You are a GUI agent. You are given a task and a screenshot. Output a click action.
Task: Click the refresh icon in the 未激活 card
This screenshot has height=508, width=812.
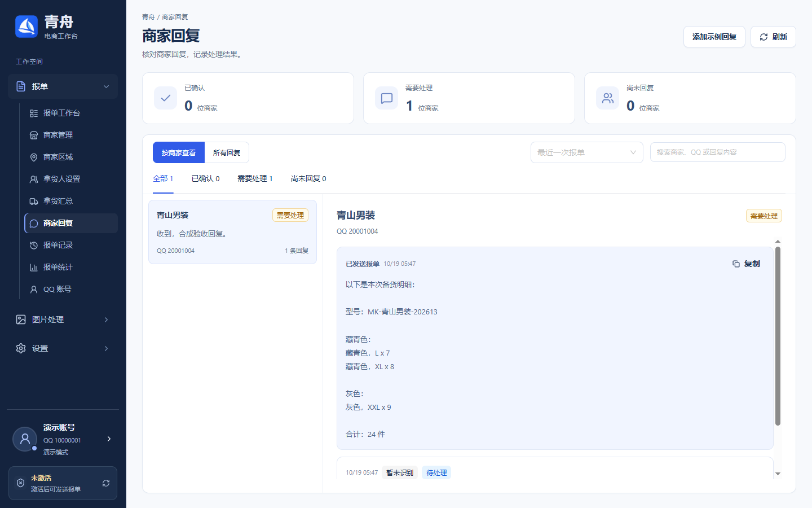coord(106,483)
